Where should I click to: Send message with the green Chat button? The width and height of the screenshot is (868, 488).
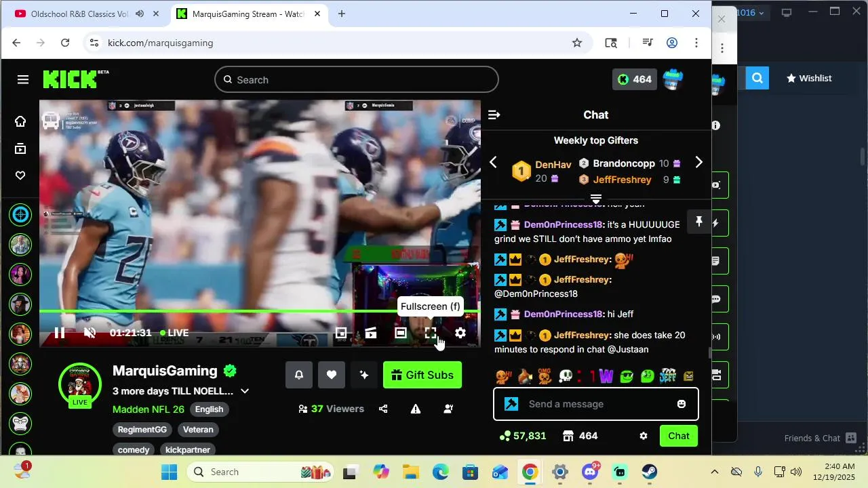(679, 436)
